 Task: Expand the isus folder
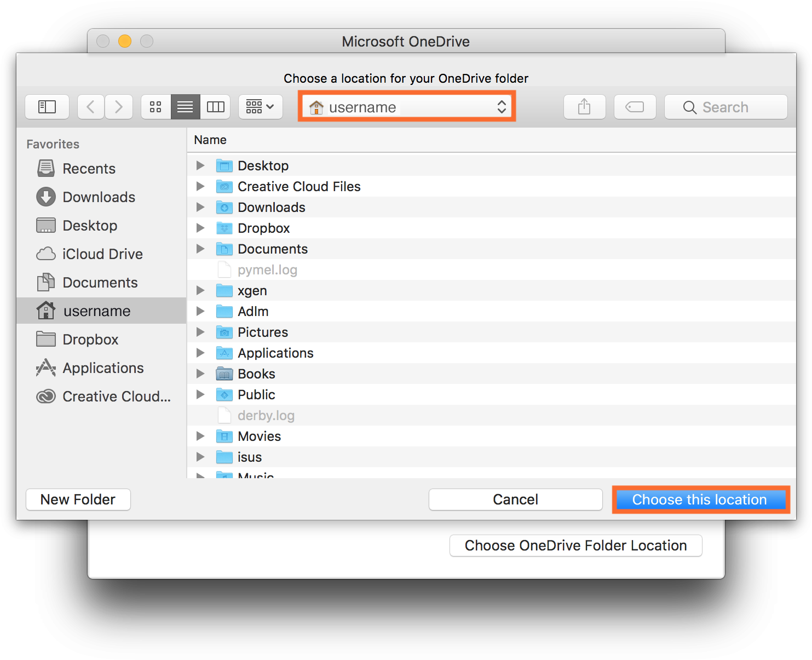[x=200, y=457]
